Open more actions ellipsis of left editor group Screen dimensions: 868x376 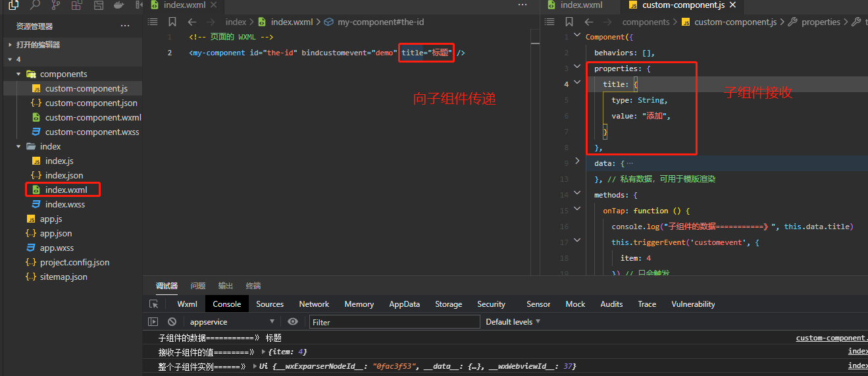click(x=523, y=5)
